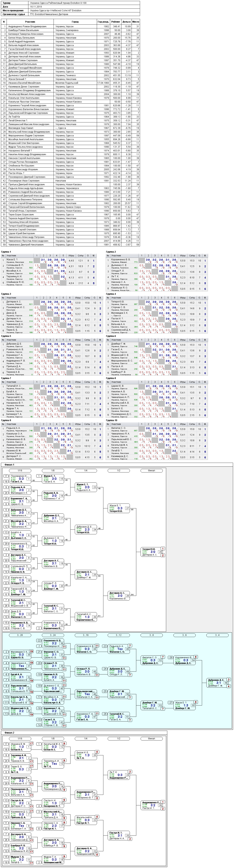The image size is (234, 868).
Task: Click the 'Группа-10' heading
Action: (x=111, y=420)
